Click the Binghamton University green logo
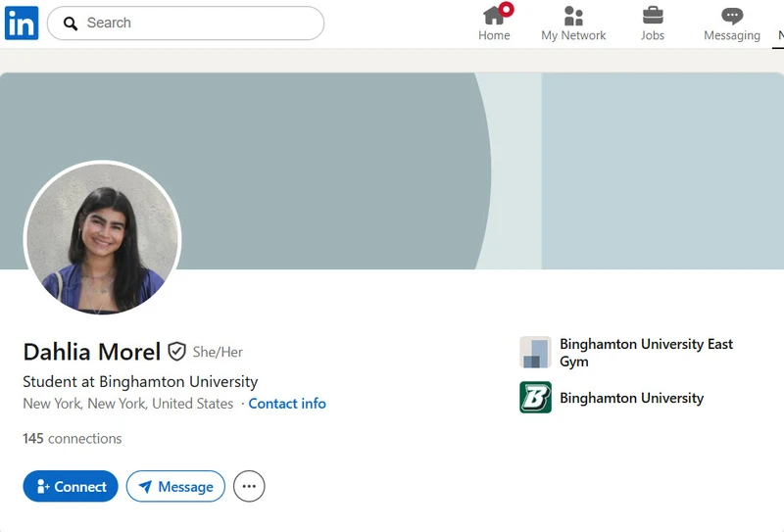 coord(535,398)
